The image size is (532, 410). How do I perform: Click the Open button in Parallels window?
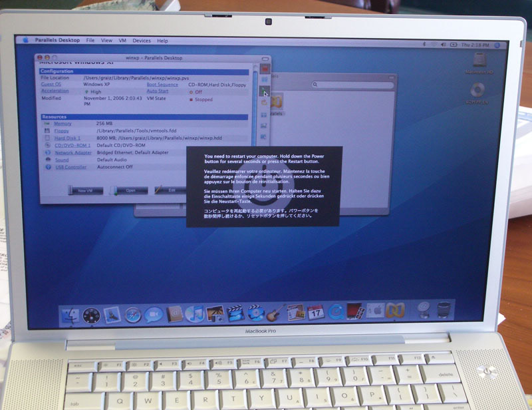point(129,190)
